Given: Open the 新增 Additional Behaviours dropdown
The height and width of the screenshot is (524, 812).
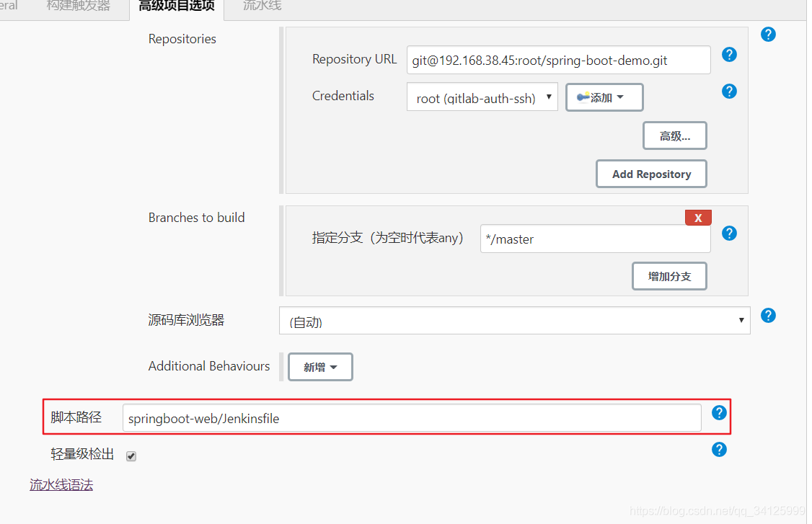Looking at the screenshot, I should tap(320, 367).
